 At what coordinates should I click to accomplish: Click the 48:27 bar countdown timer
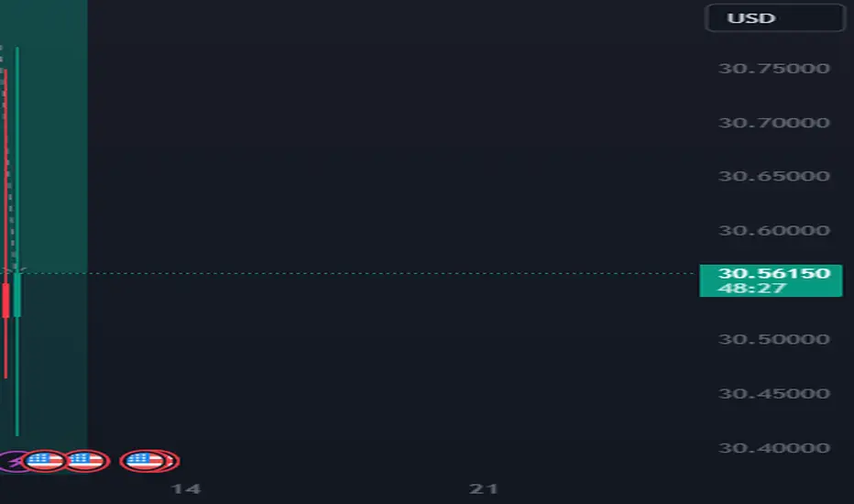point(752,288)
